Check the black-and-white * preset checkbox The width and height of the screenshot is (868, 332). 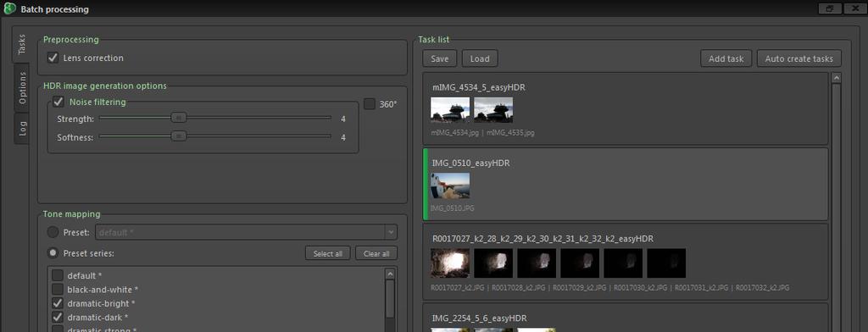57,290
